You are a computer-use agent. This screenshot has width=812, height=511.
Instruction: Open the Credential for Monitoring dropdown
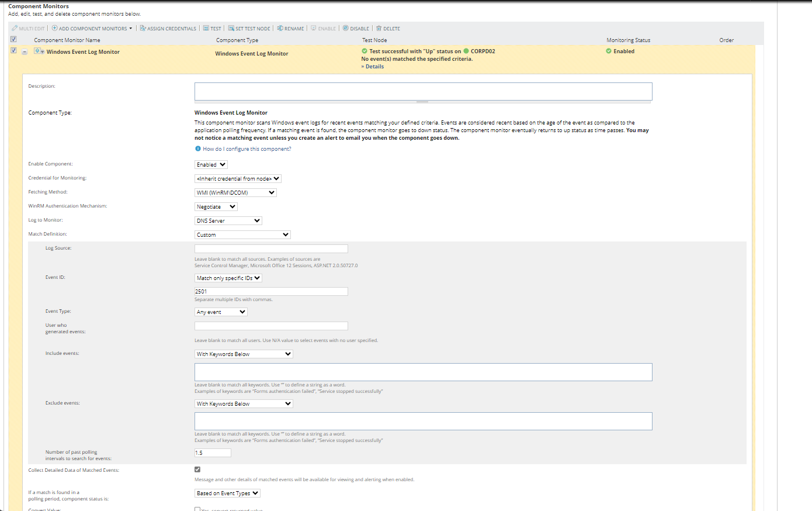(x=238, y=179)
